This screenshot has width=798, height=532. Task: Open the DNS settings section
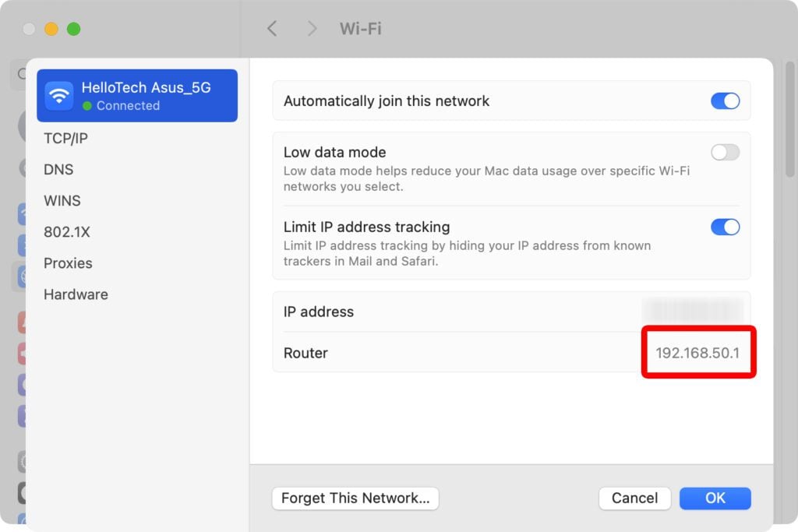(59, 169)
